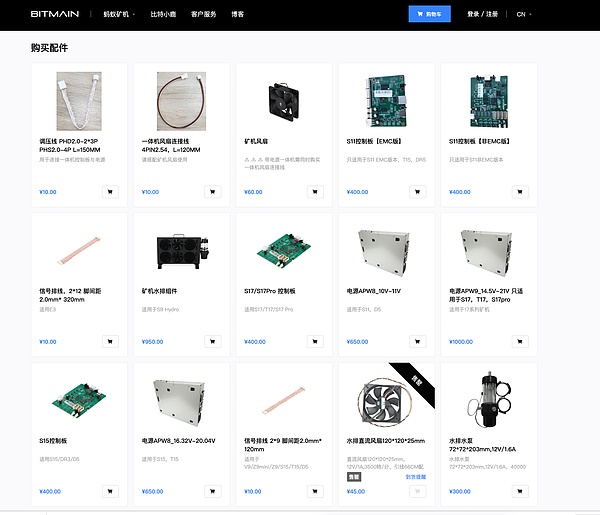Open 比特小鹿 navigation item
This screenshot has height=515, width=600.
coord(163,15)
